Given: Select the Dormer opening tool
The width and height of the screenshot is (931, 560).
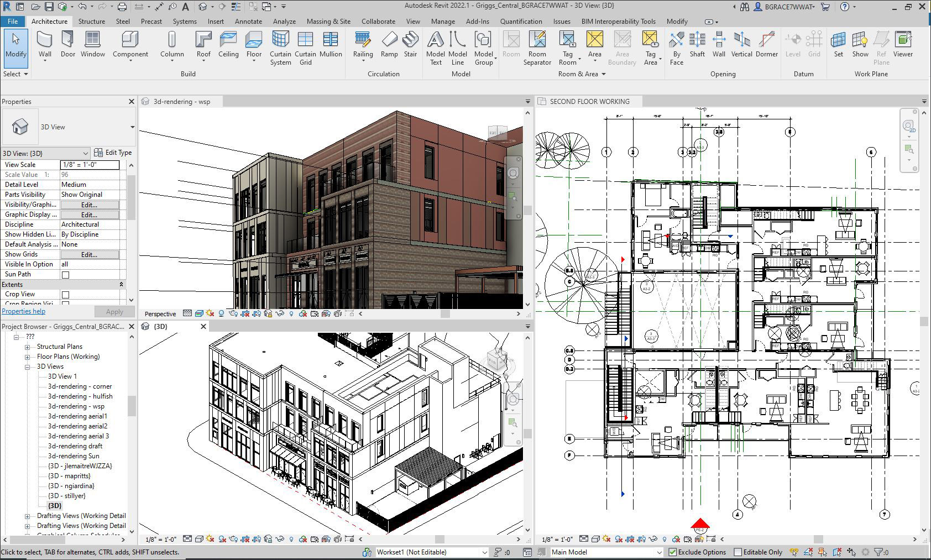Looking at the screenshot, I should pos(767,44).
